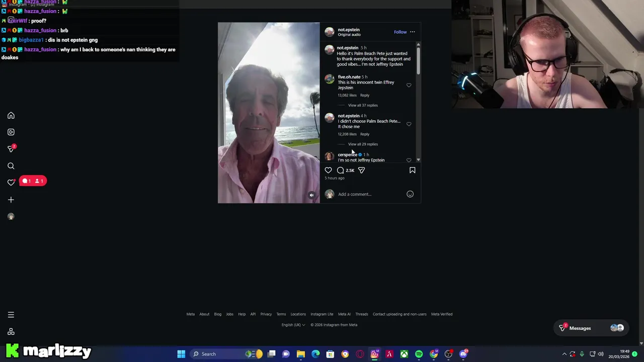Image resolution: width=644 pixels, height=362 pixels.
Task: Open post options three-dots menu
Action: (x=412, y=32)
